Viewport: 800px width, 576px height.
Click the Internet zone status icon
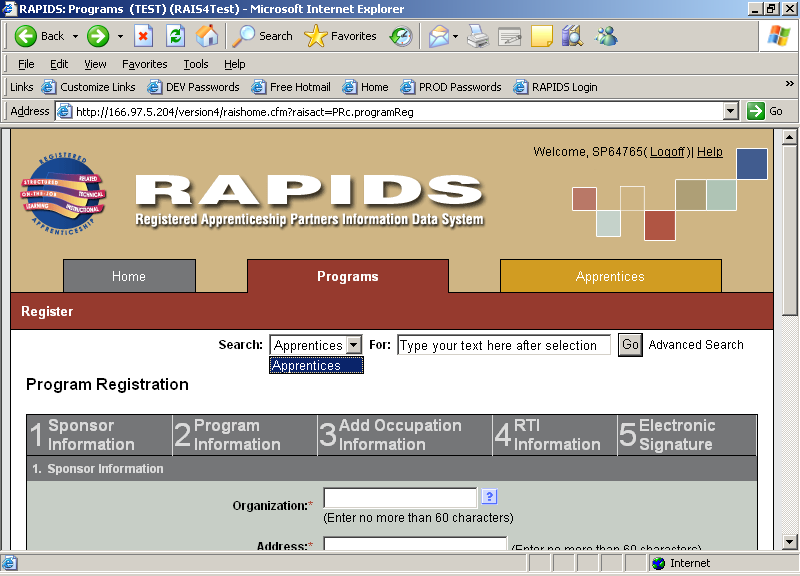pyautogui.click(x=659, y=563)
